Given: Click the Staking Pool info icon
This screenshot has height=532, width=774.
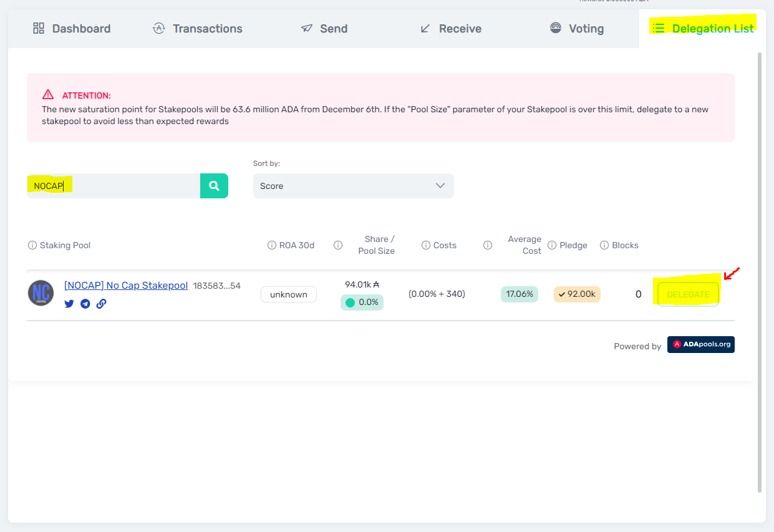Looking at the screenshot, I should click(x=32, y=245).
